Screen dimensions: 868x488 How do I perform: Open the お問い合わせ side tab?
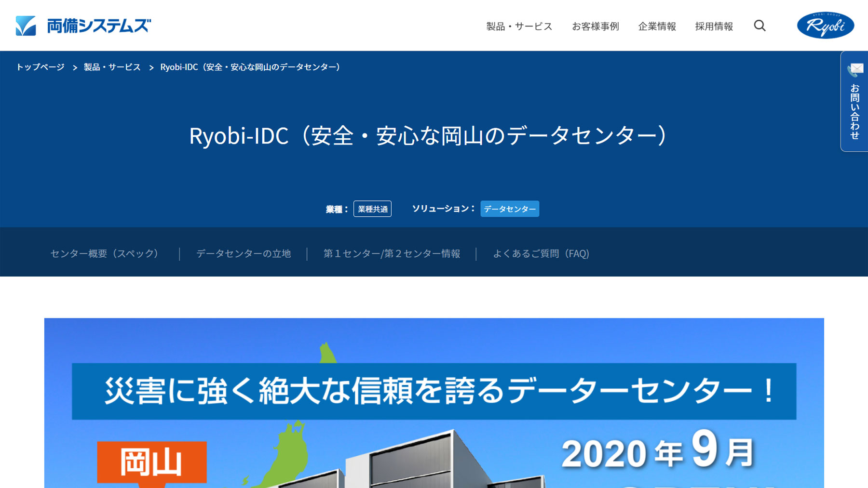[854, 102]
